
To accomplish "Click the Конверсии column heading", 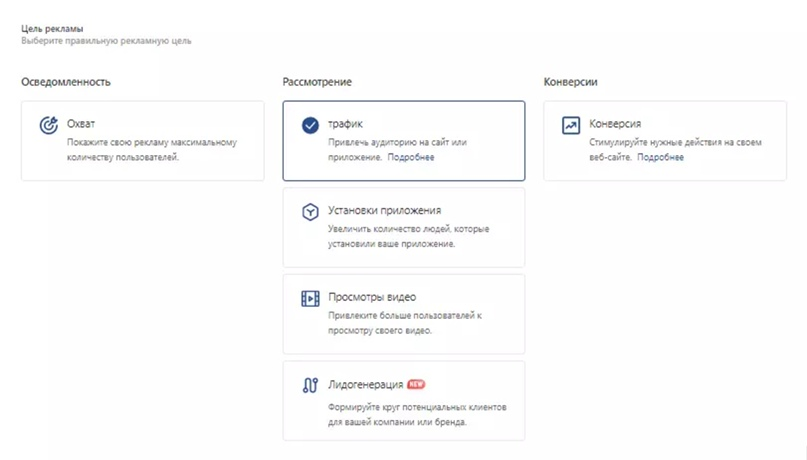I will [571, 82].
